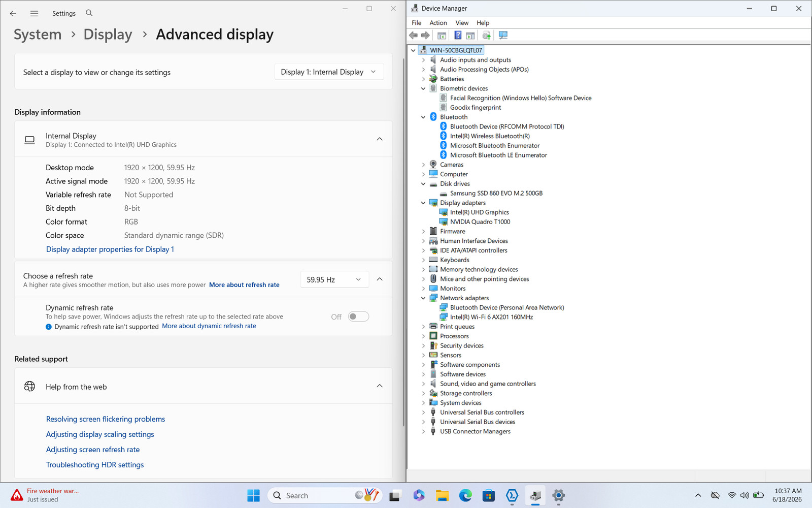The width and height of the screenshot is (812, 508).
Task: Select Facial Recognition Windows Hello device
Action: 521,98
